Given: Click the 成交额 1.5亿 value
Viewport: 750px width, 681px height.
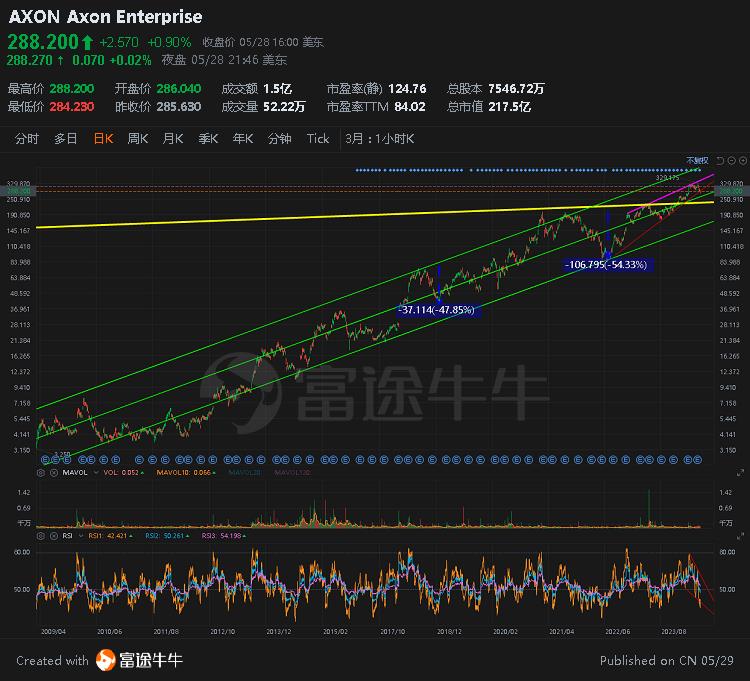Looking at the screenshot, I should [x=277, y=88].
